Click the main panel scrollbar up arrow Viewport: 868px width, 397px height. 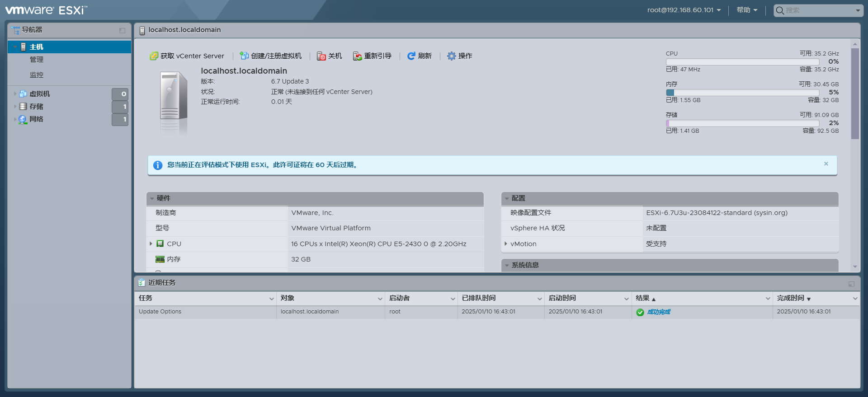855,44
